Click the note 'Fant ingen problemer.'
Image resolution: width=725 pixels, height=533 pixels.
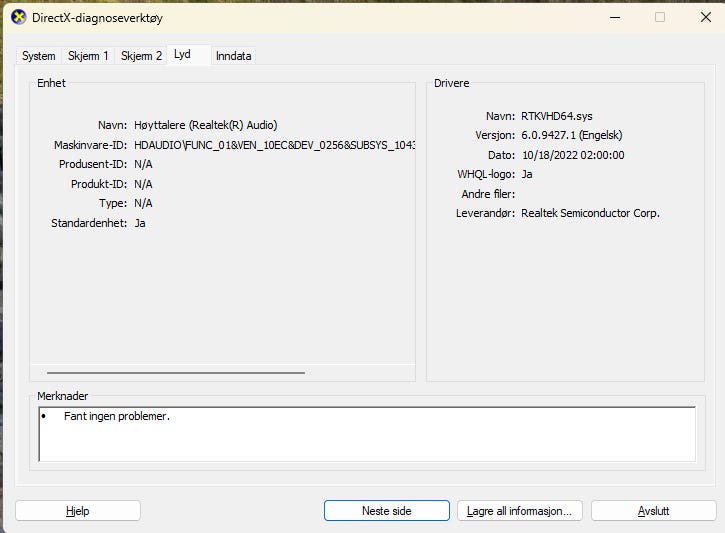tap(117, 416)
